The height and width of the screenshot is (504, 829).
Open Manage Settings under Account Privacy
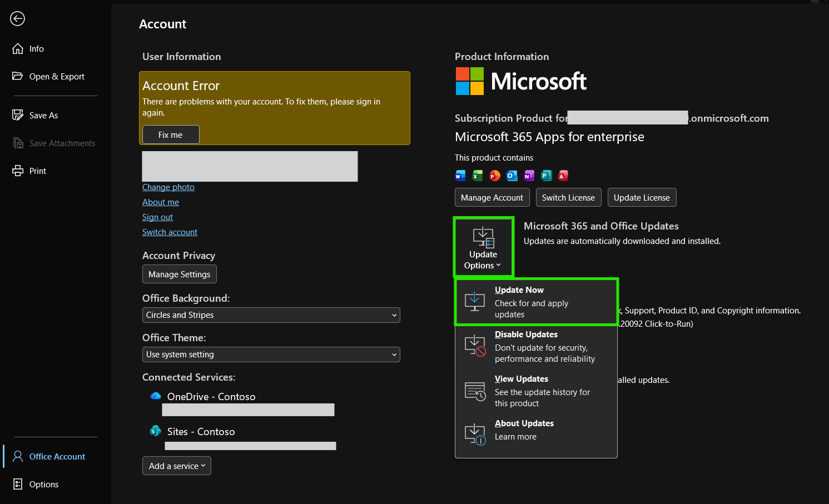(x=180, y=274)
